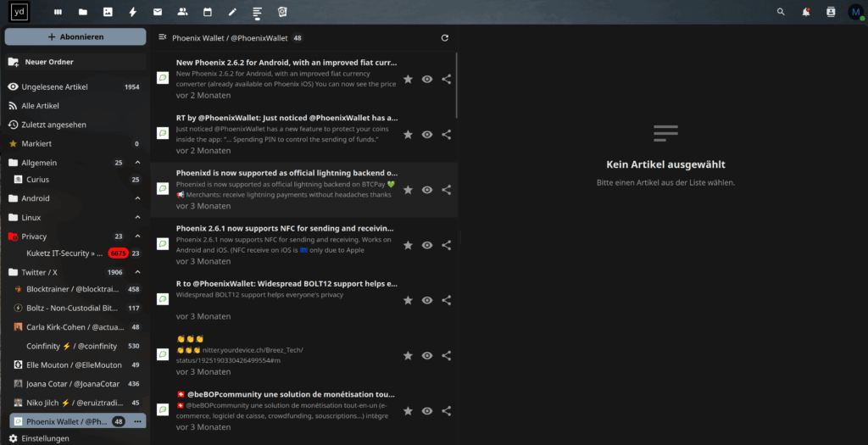868x445 pixels.
Task: Toggle read eye on Phoenix 2.6.1 NFC article
Action: coord(427,245)
